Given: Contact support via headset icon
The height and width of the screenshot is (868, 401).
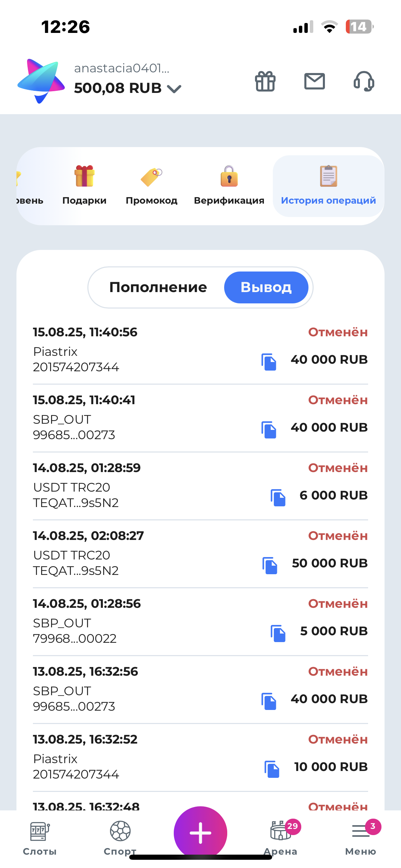Looking at the screenshot, I should click(x=364, y=82).
